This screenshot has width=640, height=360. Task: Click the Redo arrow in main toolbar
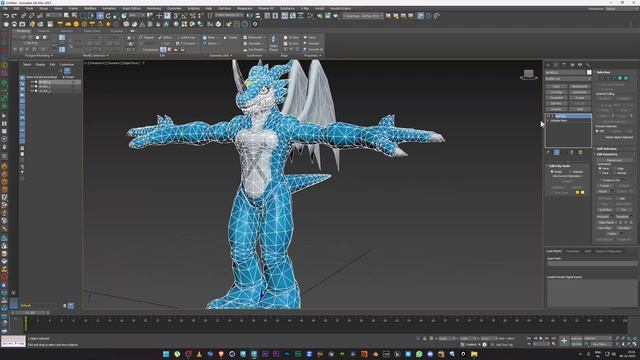(x=14, y=16)
